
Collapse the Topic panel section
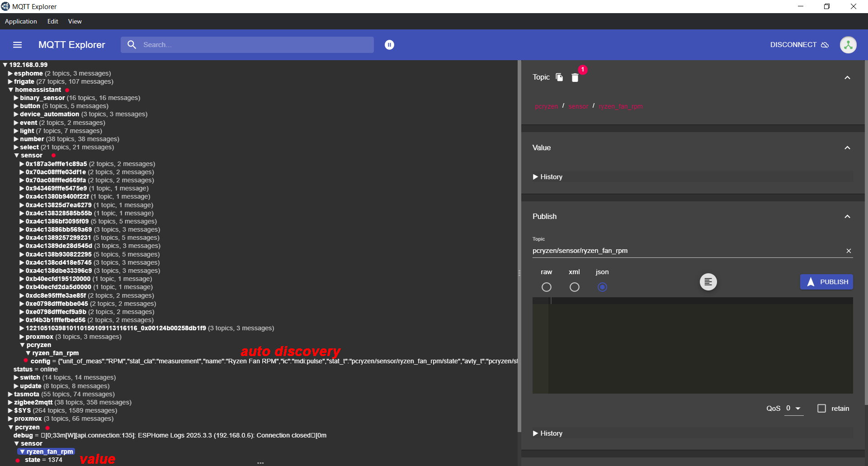[x=847, y=78]
